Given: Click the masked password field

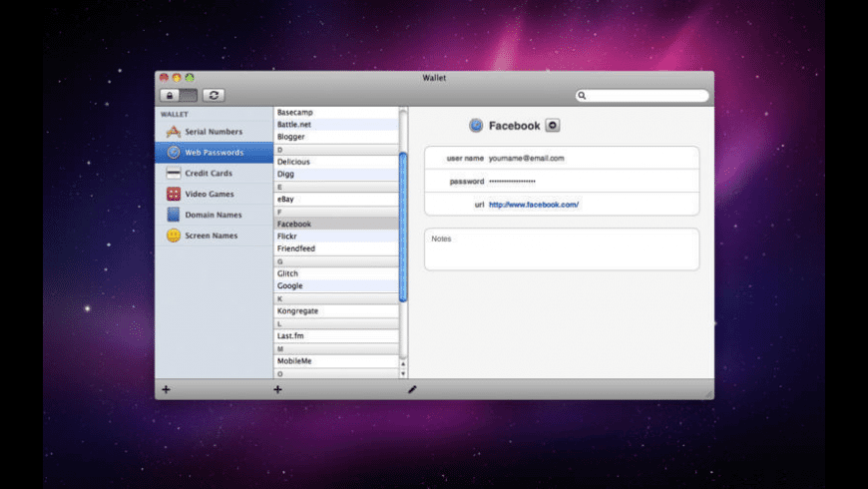Looking at the screenshot, I should (512, 181).
